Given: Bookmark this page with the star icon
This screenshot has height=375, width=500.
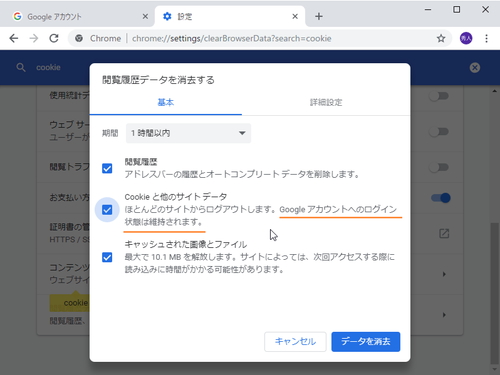Looking at the screenshot, I should [x=441, y=38].
